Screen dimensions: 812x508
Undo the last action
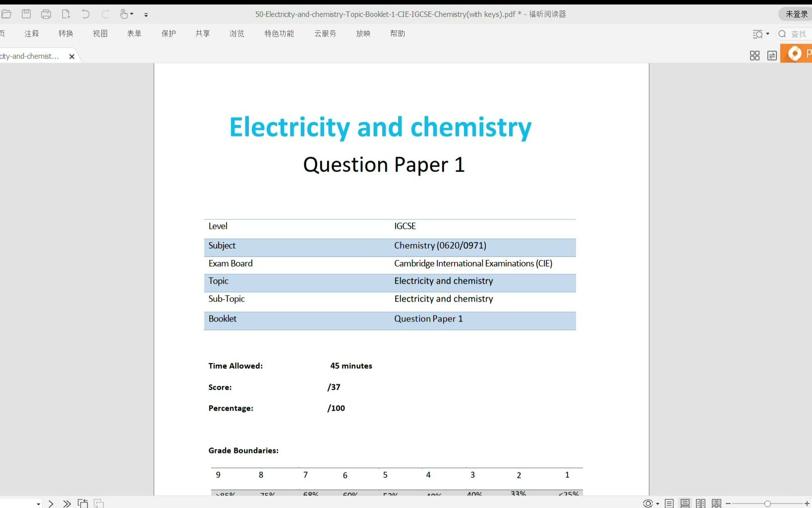coord(86,14)
